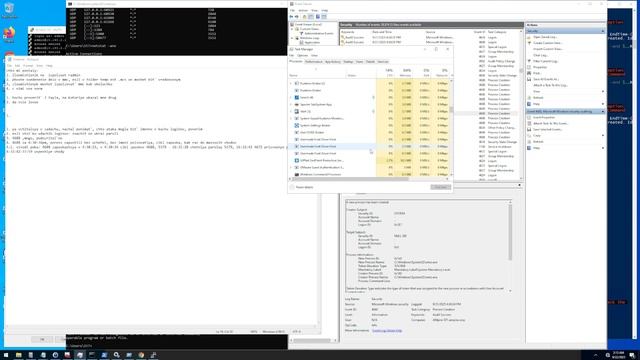Open the Event Log Online Help link
Viewport: 640px width, 360px height.
[x=387, y=331]
